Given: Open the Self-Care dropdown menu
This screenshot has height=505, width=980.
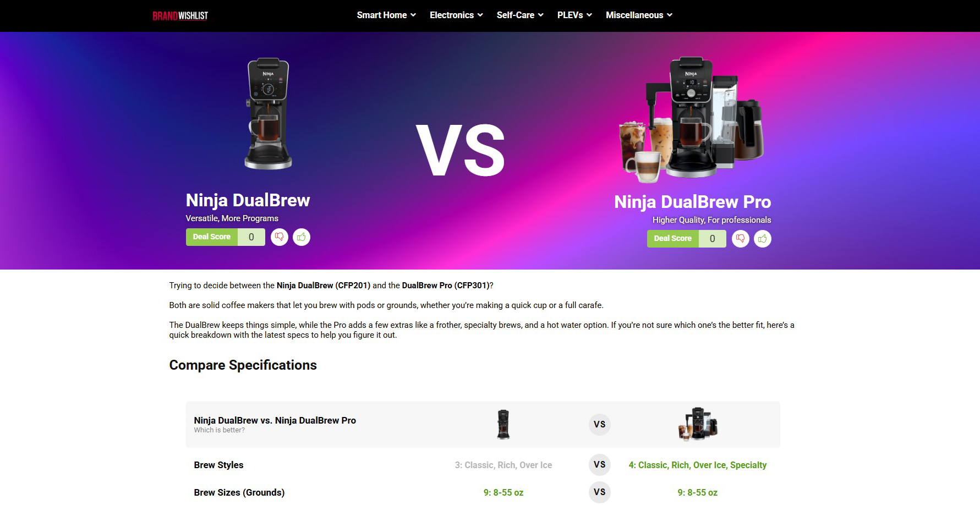Looking at the screenshot, I should click(520, 15).
